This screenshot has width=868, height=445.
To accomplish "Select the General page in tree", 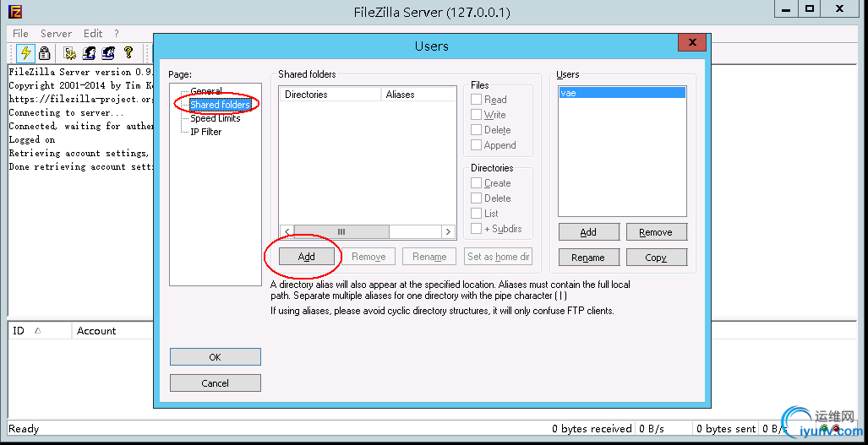I will coord(206,91).
